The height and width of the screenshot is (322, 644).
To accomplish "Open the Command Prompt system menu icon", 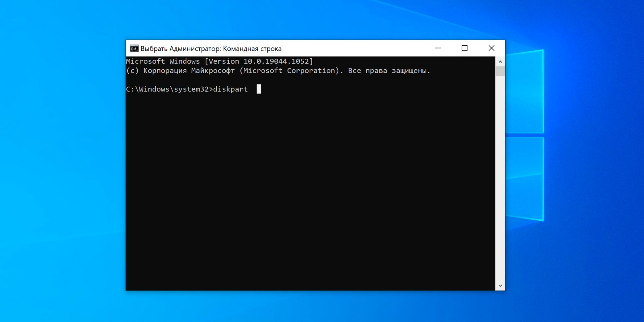I will tap(134, 48).
